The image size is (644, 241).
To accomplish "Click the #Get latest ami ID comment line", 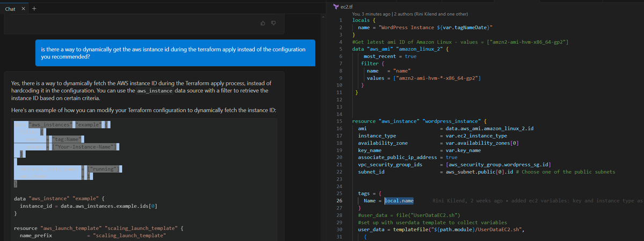I will pos(460,42).
